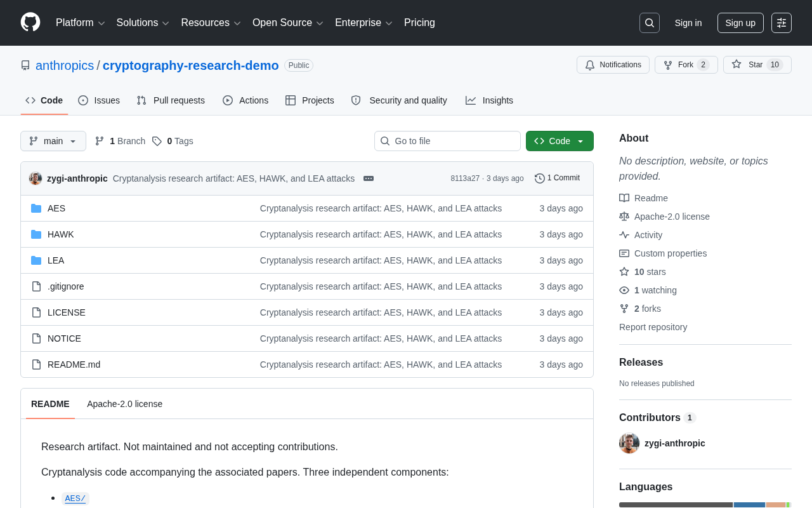The image size is (812, 508).
Task: Click the pulse icon beside Activity
Action: 624,235
